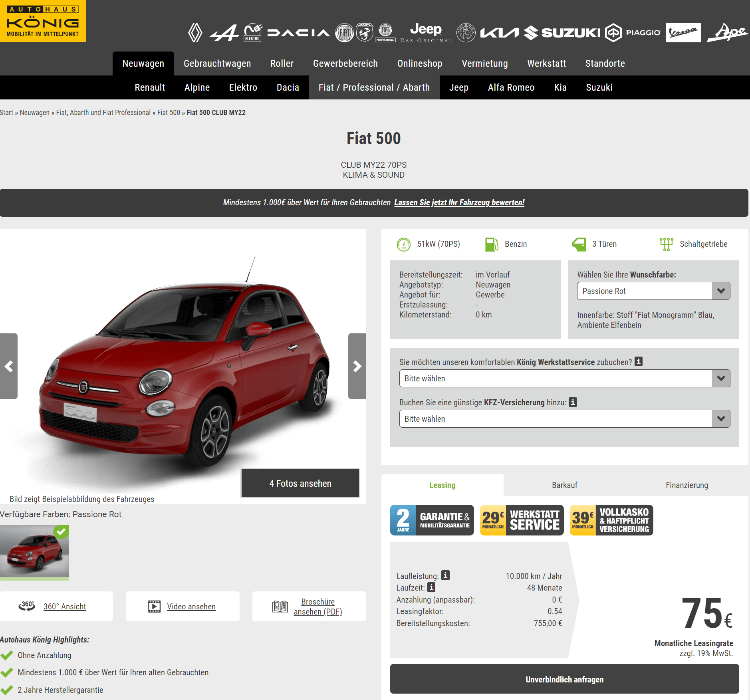This screenshot has height=700, width=750.
Task: Click the info icon beside Laufzeit
Action: (431, 587)
